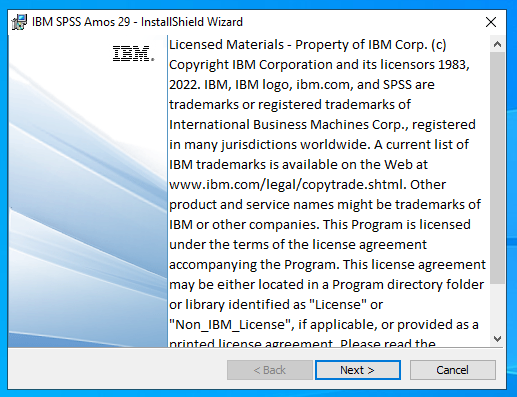Close the InstallShield Wizard window
Screen dimensions: 517x397
(491, 22)
